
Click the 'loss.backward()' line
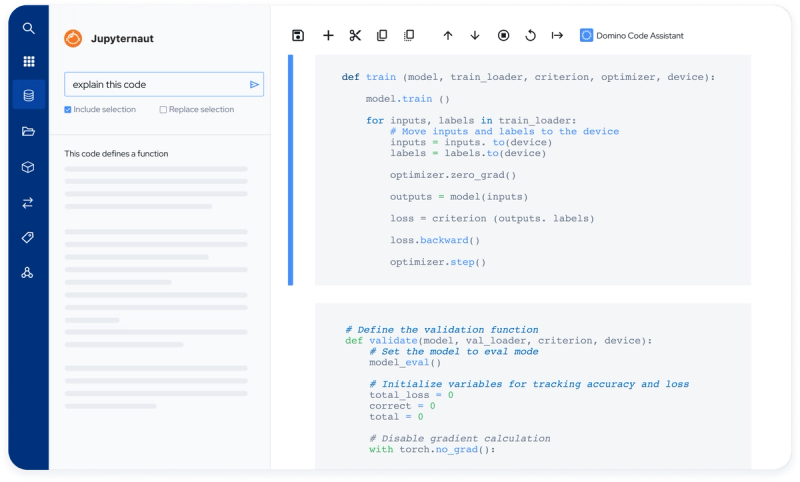click(435, 240)
